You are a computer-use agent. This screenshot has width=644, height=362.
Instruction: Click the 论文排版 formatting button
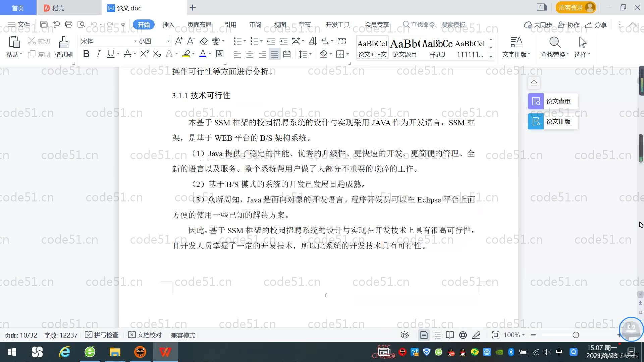552,122
